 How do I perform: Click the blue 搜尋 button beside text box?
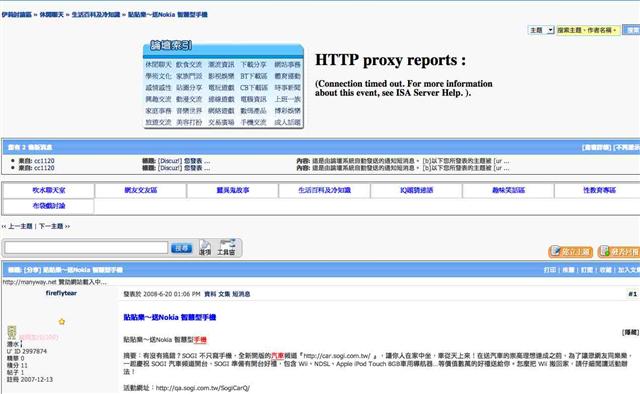pyautogui.click(x=181, y=248)
